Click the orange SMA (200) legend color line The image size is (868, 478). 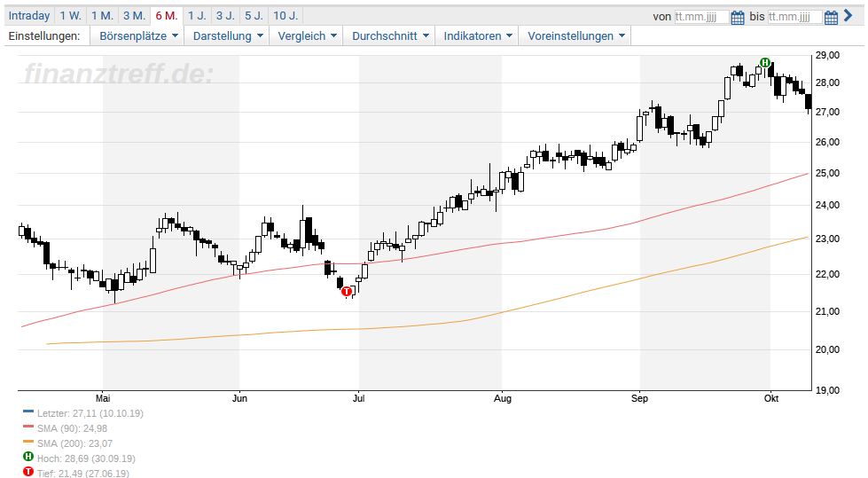(x=28, y=442)
